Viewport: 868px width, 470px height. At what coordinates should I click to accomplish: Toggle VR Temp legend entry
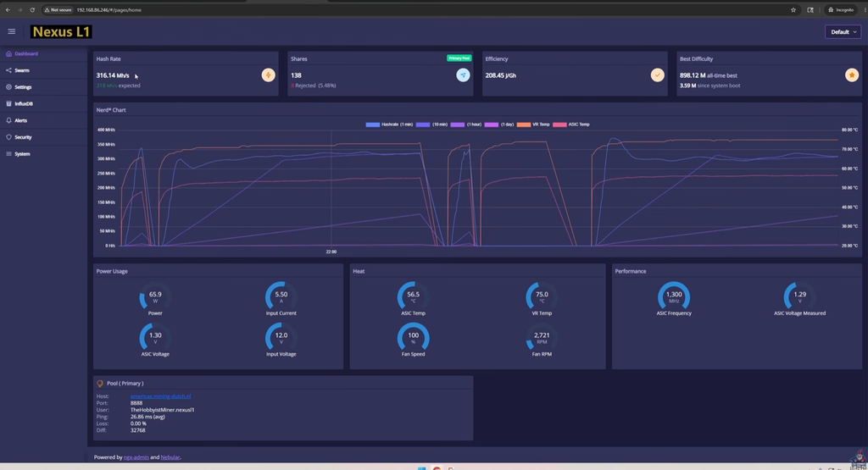click(533, 124)
